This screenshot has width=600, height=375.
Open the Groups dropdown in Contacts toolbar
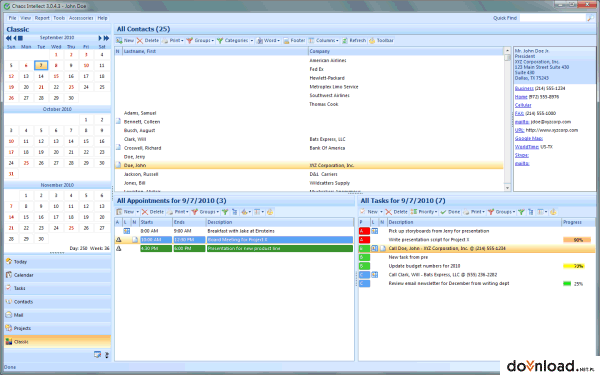click(201, 41)
